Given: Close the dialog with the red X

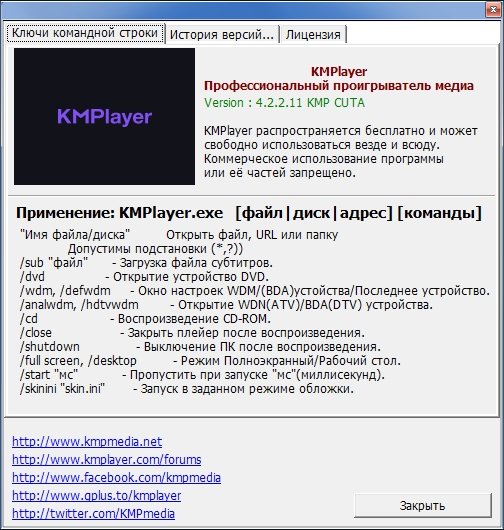Looking at the screenshot, I should 493,10.
